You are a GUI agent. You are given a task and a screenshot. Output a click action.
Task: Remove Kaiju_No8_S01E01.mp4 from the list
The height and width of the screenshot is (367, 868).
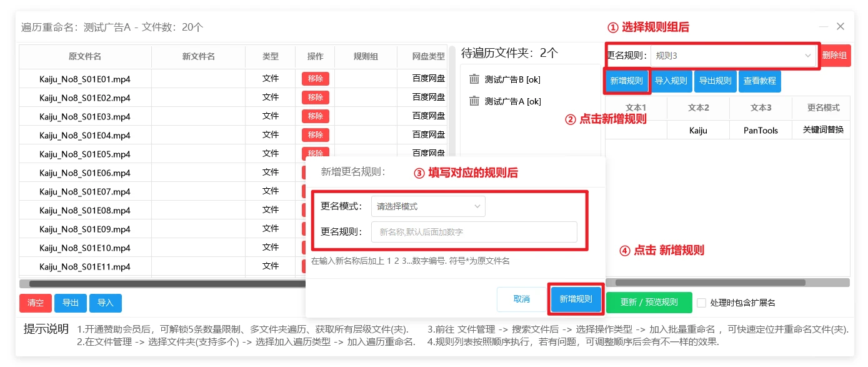(x=315, y=79)
